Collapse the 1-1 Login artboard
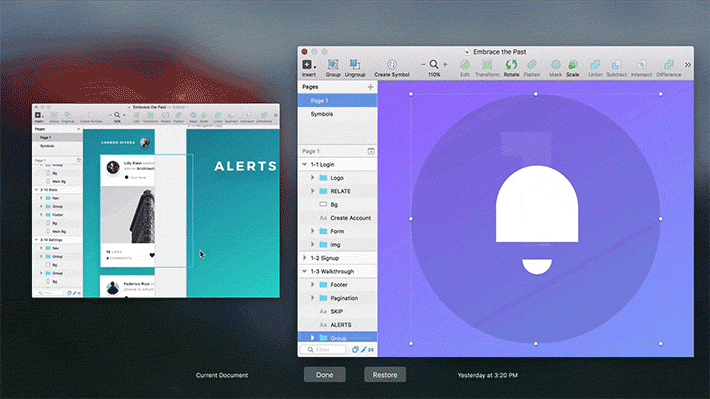 pyautogui.click(x=304, y=164)
